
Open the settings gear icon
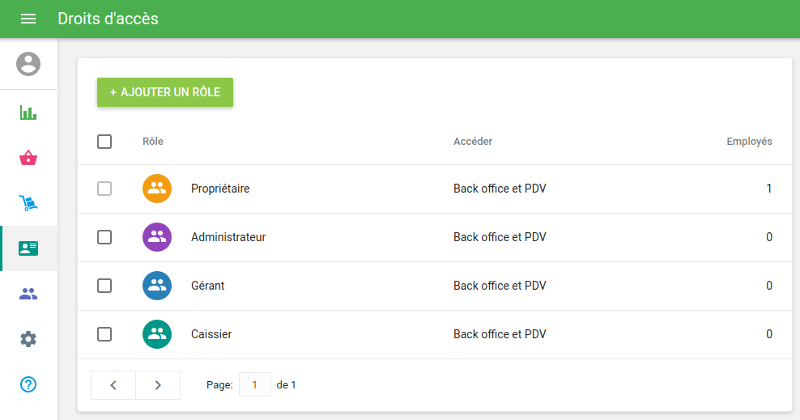[x=28, y=339]
